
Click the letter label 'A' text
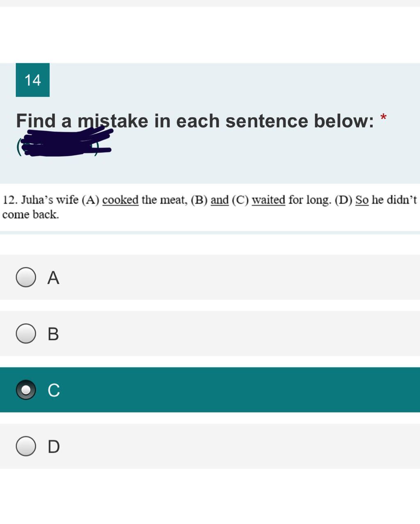53,278
